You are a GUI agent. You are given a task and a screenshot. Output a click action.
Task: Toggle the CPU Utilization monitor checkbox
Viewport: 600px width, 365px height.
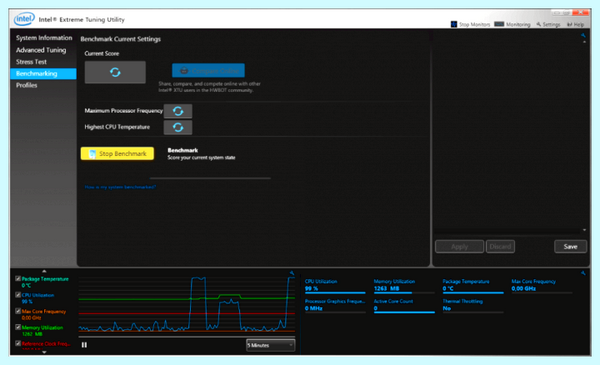click(x=18, y=295)
